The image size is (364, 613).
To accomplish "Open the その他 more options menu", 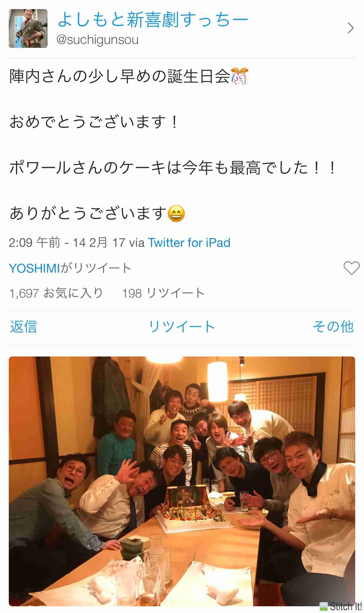I will coord(333,327).
